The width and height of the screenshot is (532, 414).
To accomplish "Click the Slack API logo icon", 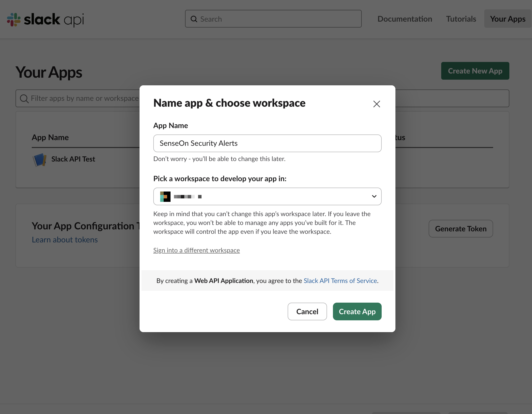I will coord(13,19).
